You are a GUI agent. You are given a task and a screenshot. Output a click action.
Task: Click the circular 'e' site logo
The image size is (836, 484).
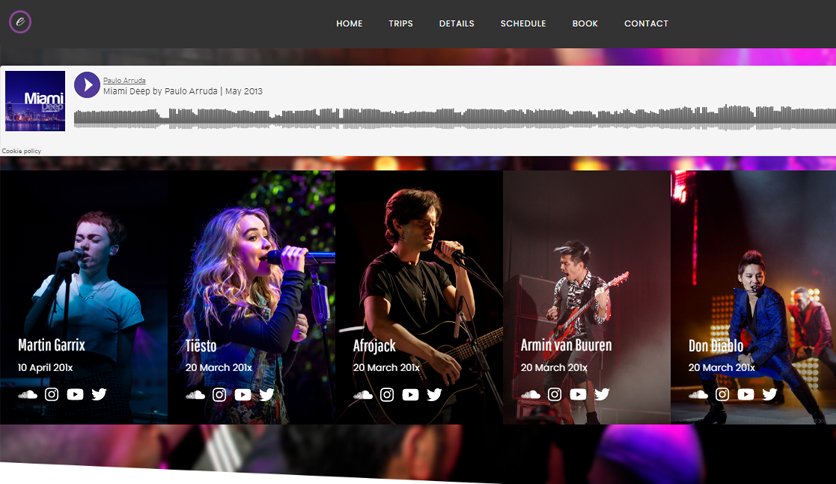pos(20,22)
